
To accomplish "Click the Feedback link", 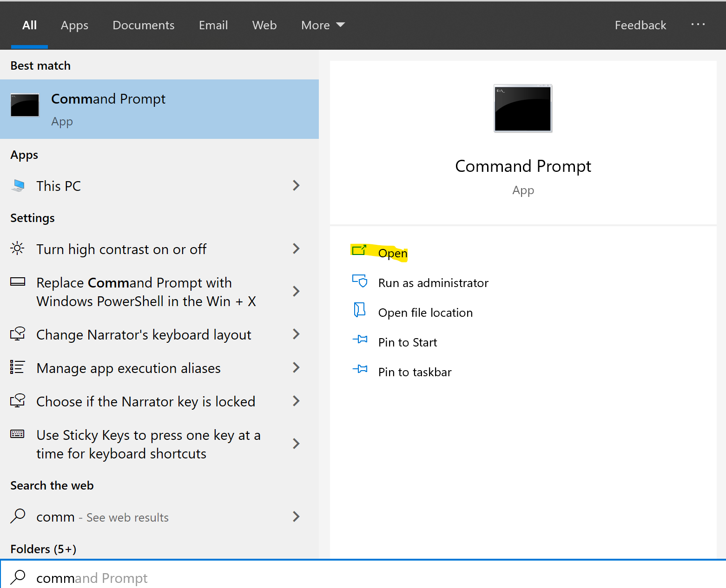I will click(x=640, y=25).
